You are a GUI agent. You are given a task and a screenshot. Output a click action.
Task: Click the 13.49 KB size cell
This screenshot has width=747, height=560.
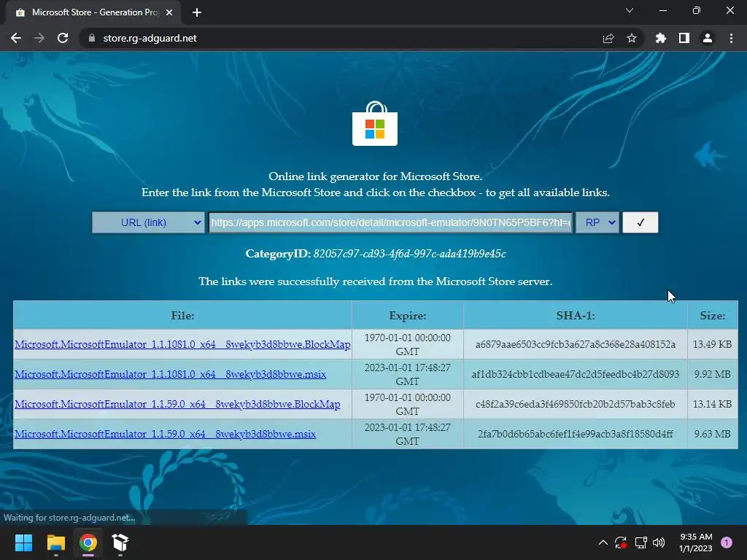point(712,344)
